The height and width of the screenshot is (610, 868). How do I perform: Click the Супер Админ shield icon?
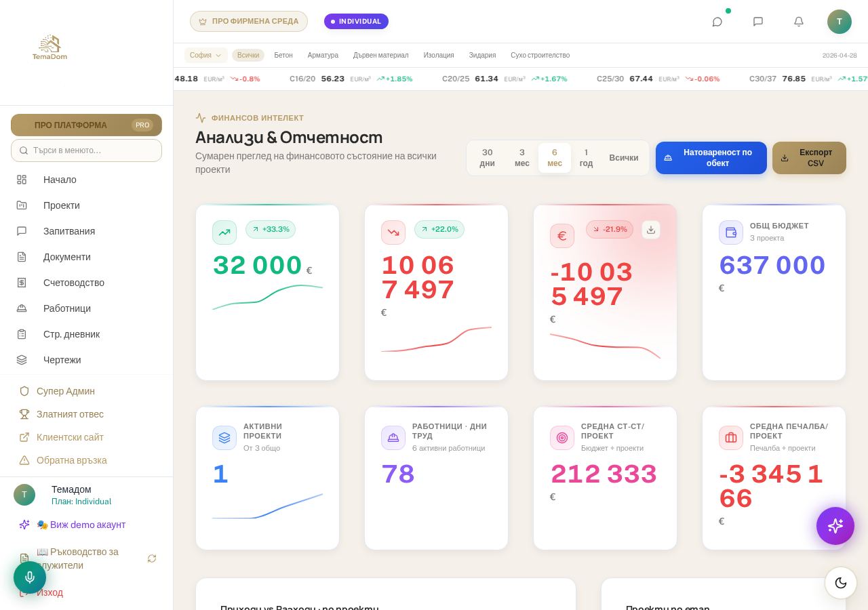coord(24,391)
